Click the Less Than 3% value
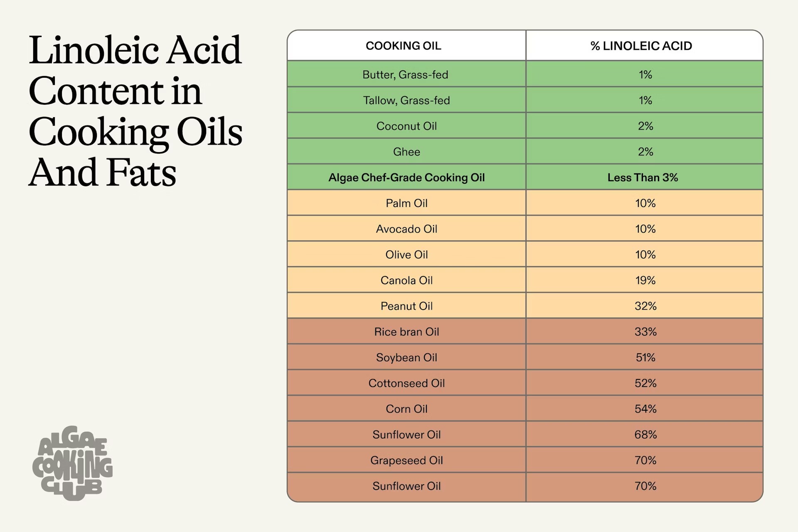This screenshot has height=532, width=798. click(x=643, y=178)
